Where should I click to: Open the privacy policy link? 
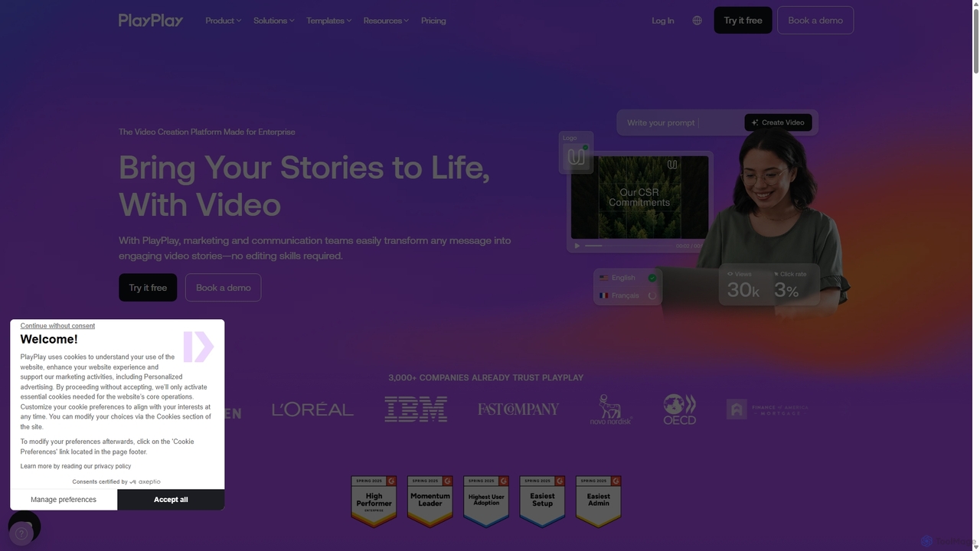pyautogui.click(x=76, y=466)
